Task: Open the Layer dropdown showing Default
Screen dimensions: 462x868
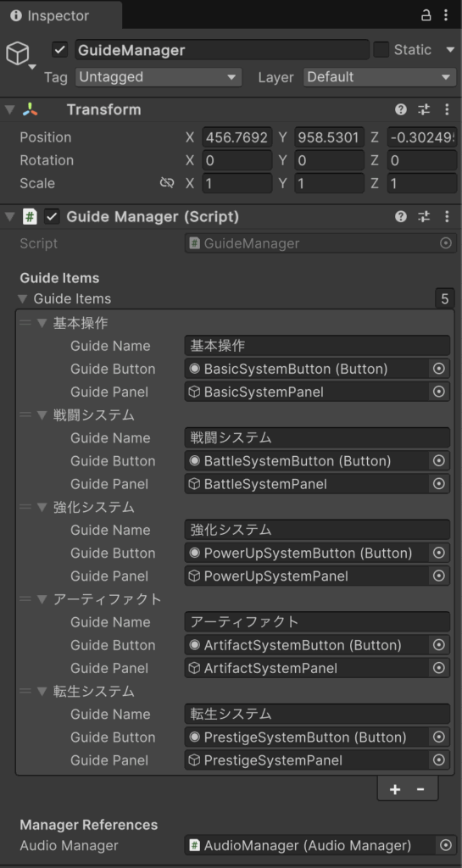Action: pos(380,77)
